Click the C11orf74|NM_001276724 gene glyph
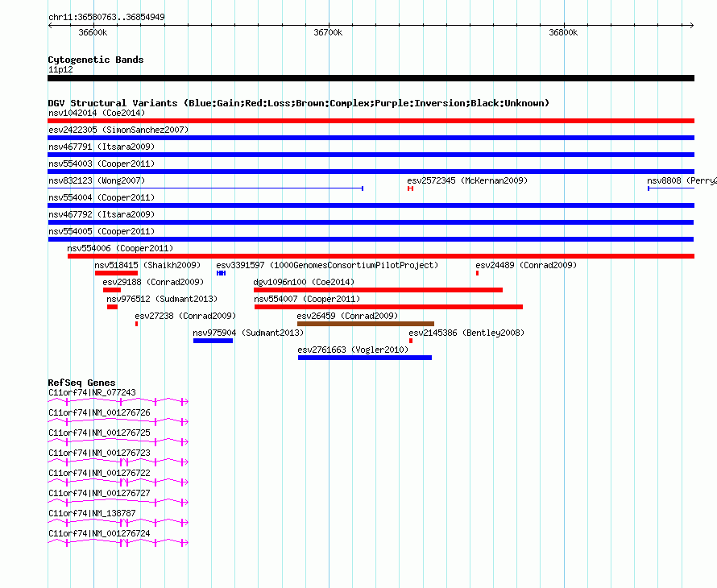Image resolution: width=717 pixels, height=588 pixels. [118, 543]
